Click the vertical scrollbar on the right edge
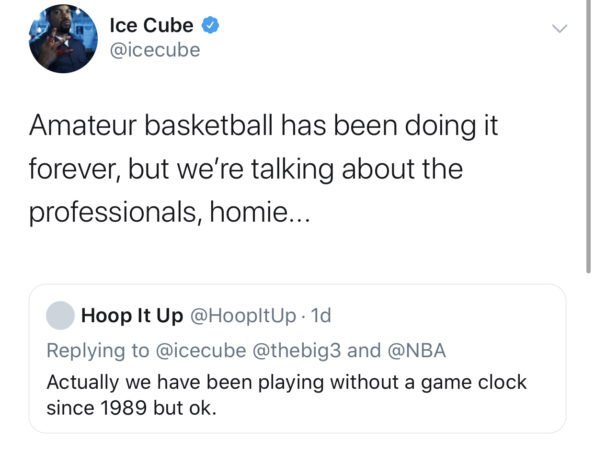Image resolution: width=595 pixels, height=452 pixels. click(x=588, y=137)
